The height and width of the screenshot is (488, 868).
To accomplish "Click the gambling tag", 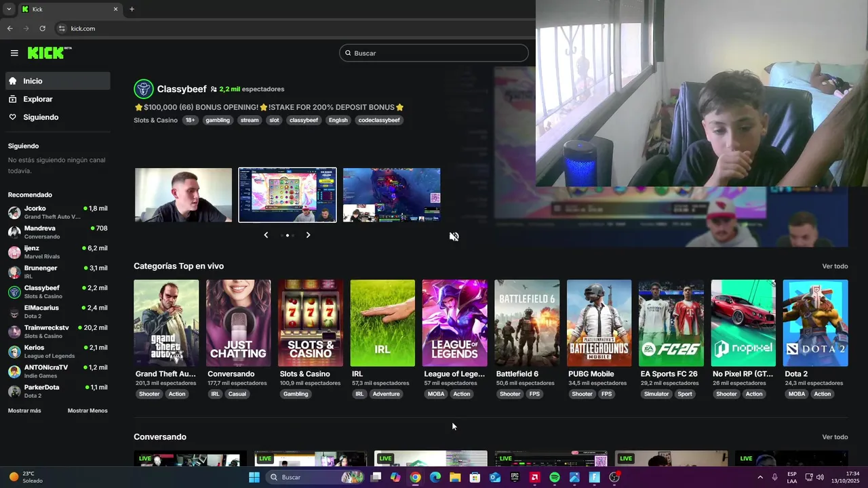I will pos(218,120).
